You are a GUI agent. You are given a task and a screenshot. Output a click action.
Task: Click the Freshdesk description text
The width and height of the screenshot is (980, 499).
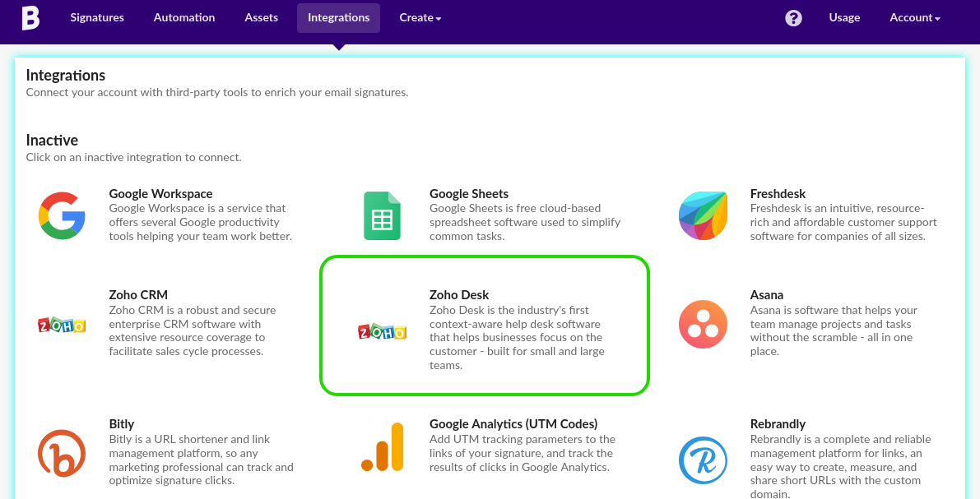843,222
